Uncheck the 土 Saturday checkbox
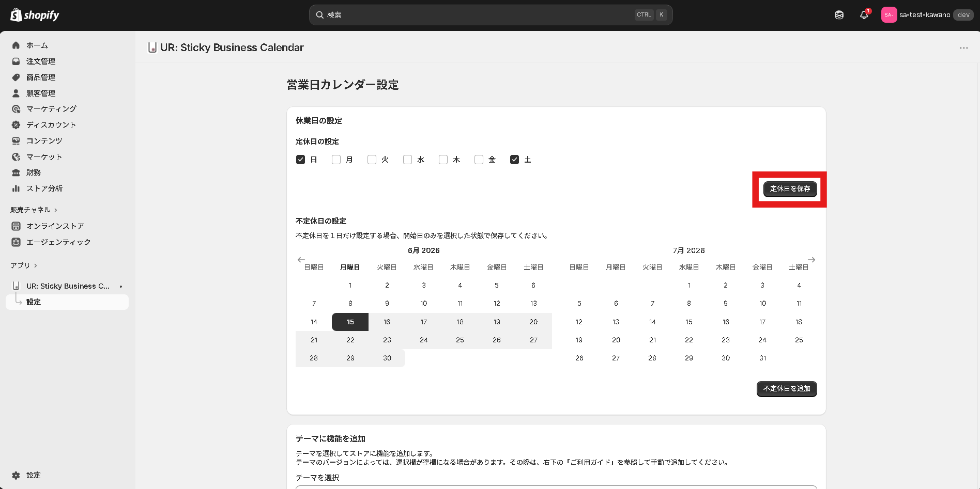 pyautogui.click(x=514, y=160)
